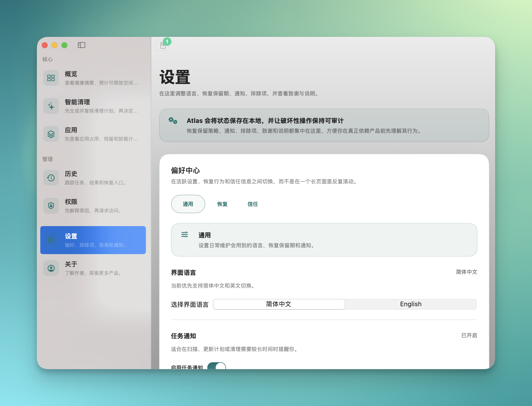Select the 通用 tab in 偏好中心

188,204
